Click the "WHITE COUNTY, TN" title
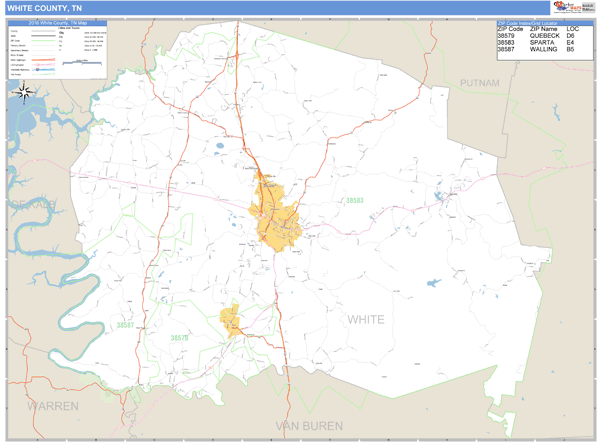This screenshot has width=600, height=442. (x=44, y=8)
